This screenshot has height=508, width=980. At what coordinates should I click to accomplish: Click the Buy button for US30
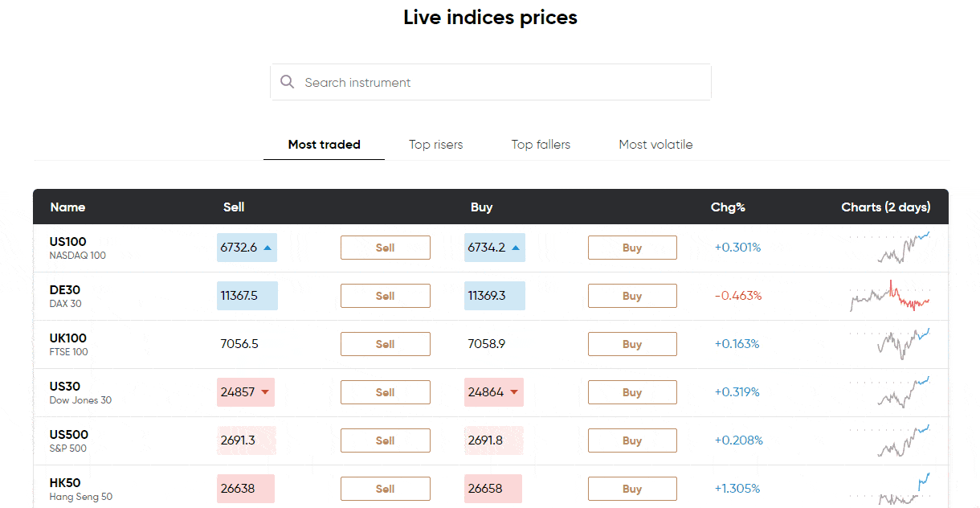[x=632, y=392]
